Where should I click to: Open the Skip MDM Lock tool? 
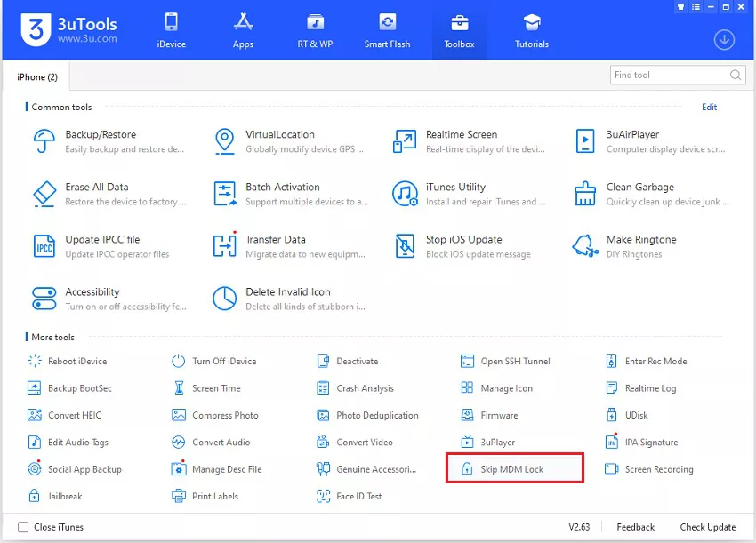click(514, 468)
